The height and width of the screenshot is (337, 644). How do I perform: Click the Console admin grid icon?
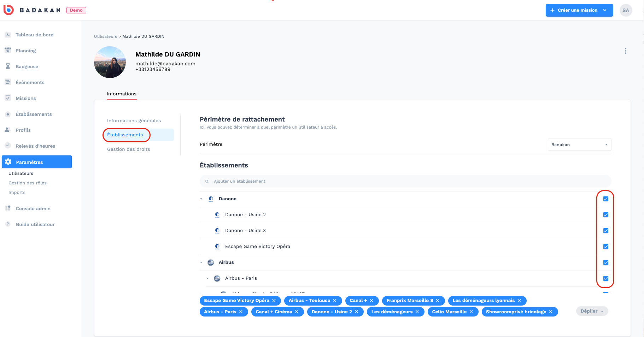point(8,208)
